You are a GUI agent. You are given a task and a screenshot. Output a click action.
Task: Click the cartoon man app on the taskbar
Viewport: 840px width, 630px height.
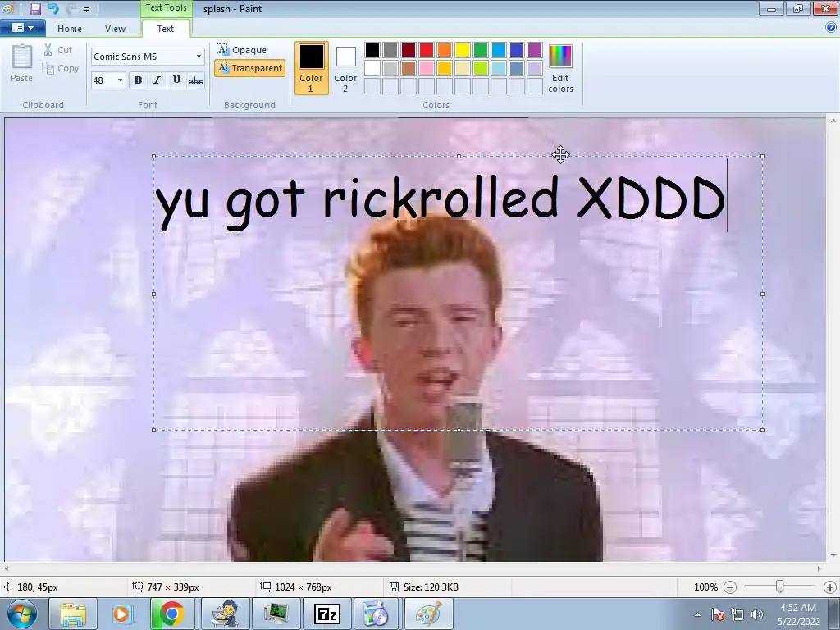tap(225, 614)
